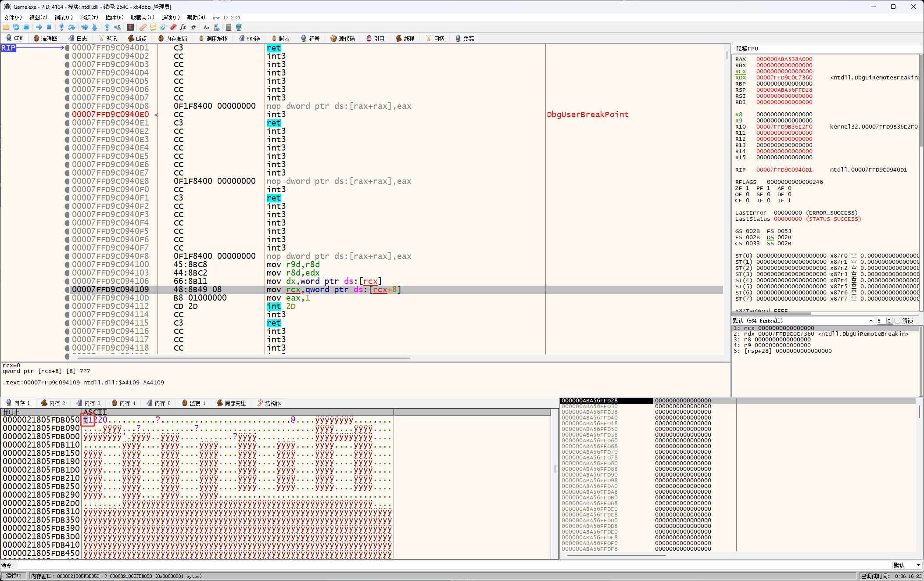Viewport: 924px width, 581px height.
Task: Toggle breakpoint dot at address 00007FFD9C094109
Action: tap(67, 290)
